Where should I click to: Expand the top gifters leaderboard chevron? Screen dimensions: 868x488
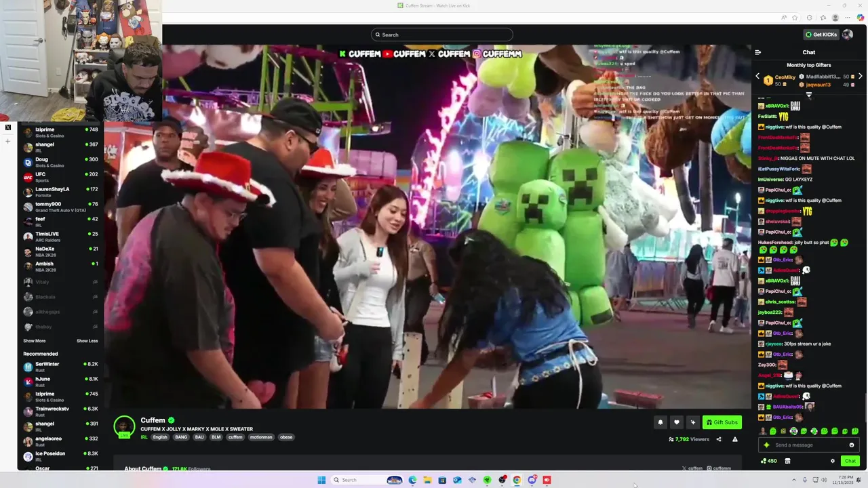pyautogui.click(x=809, y=96)
